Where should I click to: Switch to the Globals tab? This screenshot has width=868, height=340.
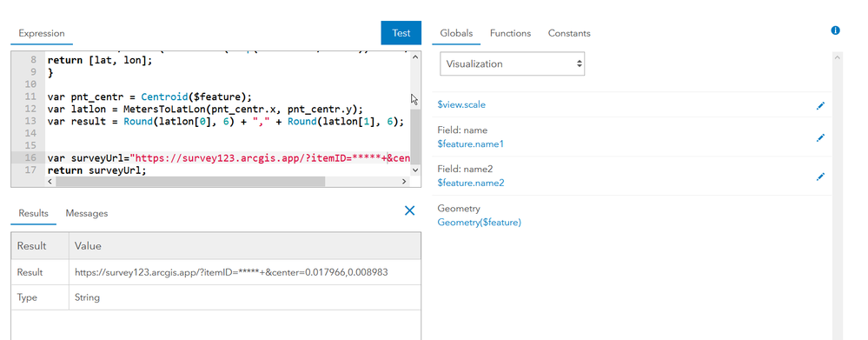456,33
